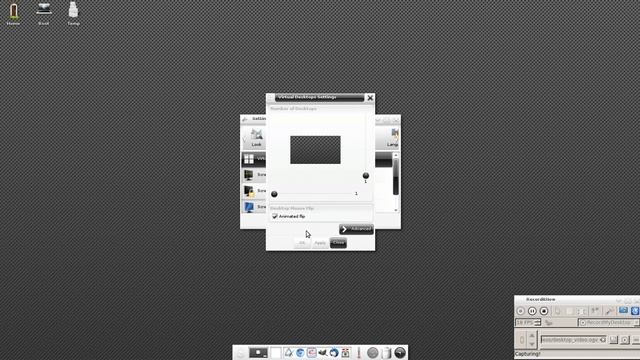Stop the recording in recorder window

(544, 311)
